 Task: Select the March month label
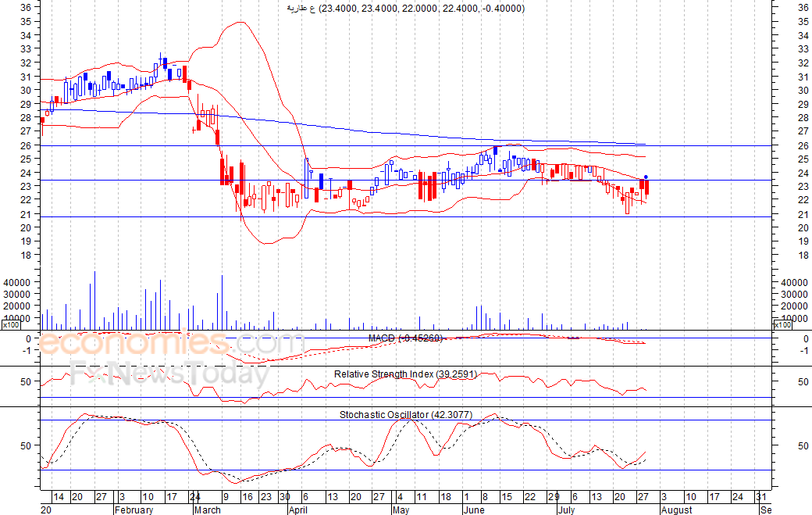207,510
